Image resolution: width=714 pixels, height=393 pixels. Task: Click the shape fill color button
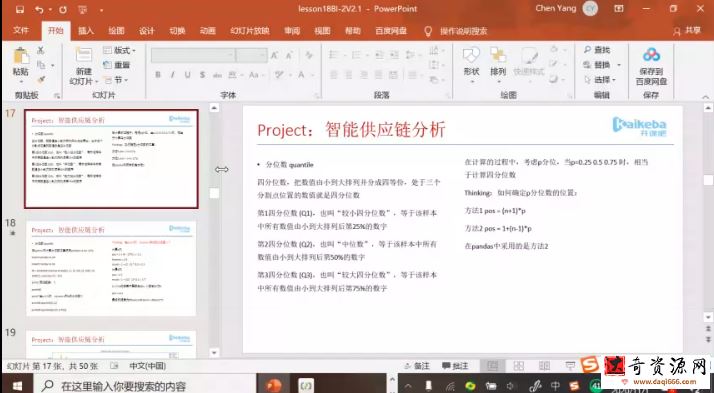[x=554, y=49]
